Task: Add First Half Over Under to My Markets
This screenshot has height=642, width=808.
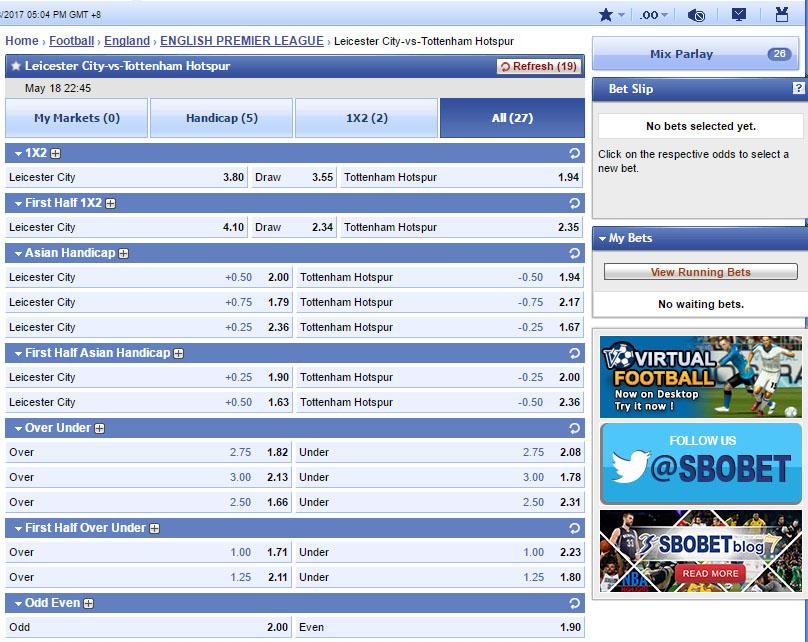Action: (155, 529)
